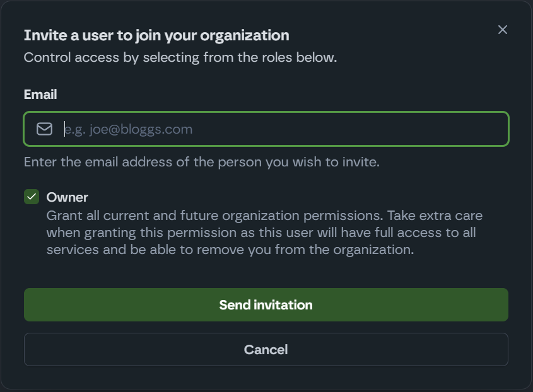Image resolution: width=533 pixels, height=392 pixels.
Task: Uncheck the Owner checkbox
Action: [32, 197]
